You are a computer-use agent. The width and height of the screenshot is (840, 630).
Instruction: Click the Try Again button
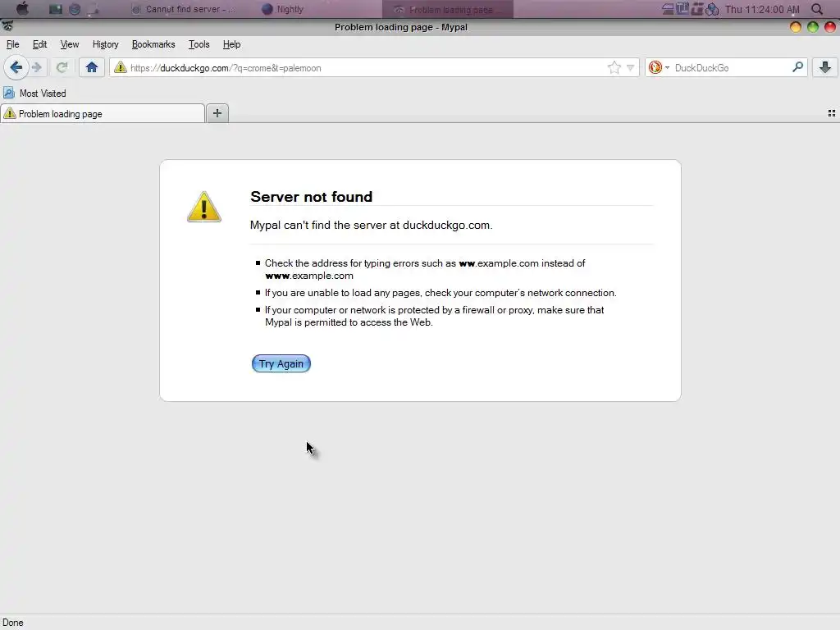281,363
